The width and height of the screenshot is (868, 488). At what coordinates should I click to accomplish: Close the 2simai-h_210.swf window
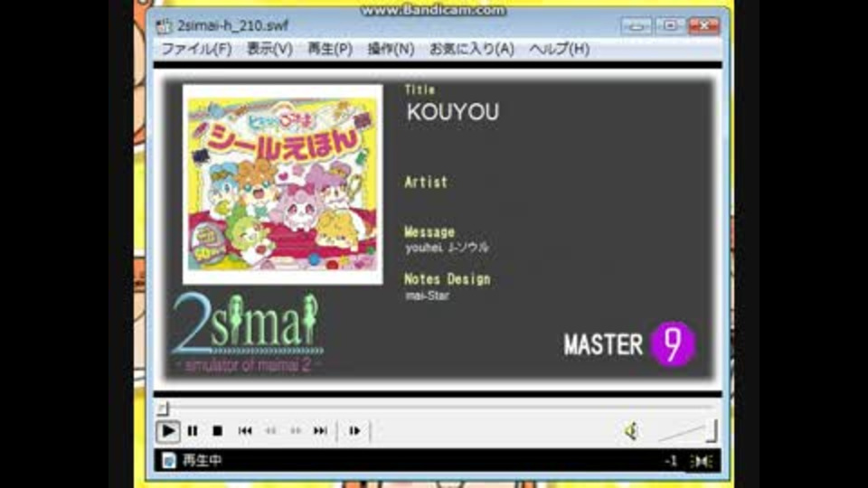coord(704,26)
